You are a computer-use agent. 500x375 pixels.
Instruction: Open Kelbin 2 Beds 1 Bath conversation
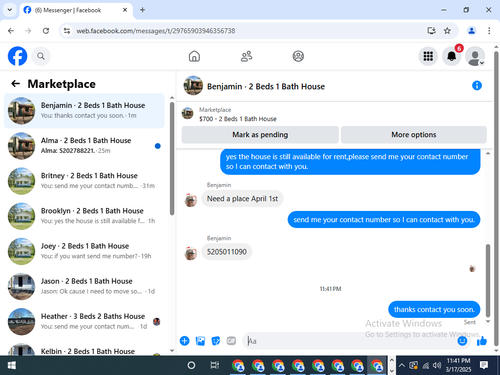pos(84,349)
